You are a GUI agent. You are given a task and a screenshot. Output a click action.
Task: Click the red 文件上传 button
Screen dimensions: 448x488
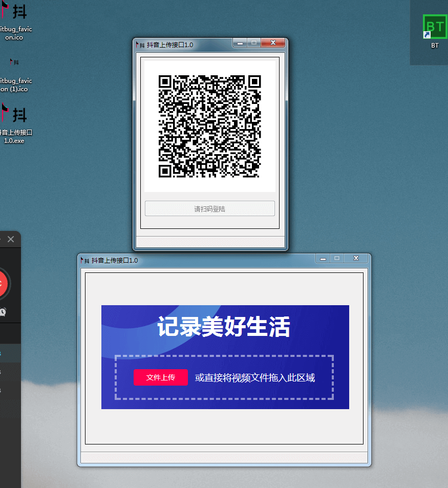(160, 377)
